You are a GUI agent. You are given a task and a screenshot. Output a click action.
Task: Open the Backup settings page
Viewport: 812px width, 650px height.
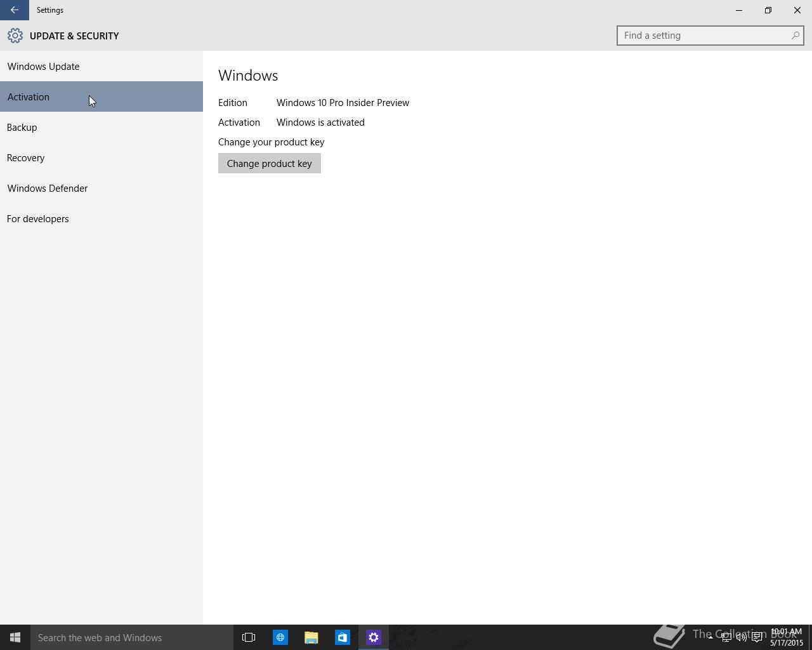[x=101, y=127]
